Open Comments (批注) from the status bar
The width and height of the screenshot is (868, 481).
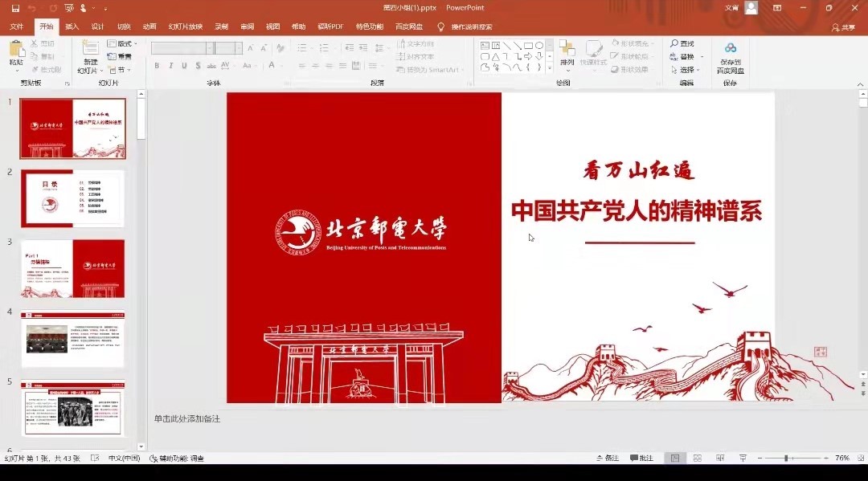(x=641, y=458)
